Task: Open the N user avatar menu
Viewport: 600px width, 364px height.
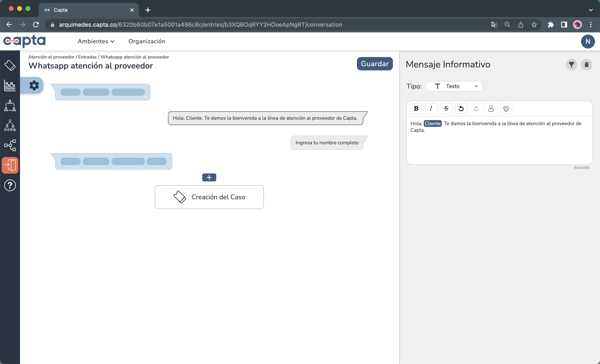Action: click(x=587, y=41)
